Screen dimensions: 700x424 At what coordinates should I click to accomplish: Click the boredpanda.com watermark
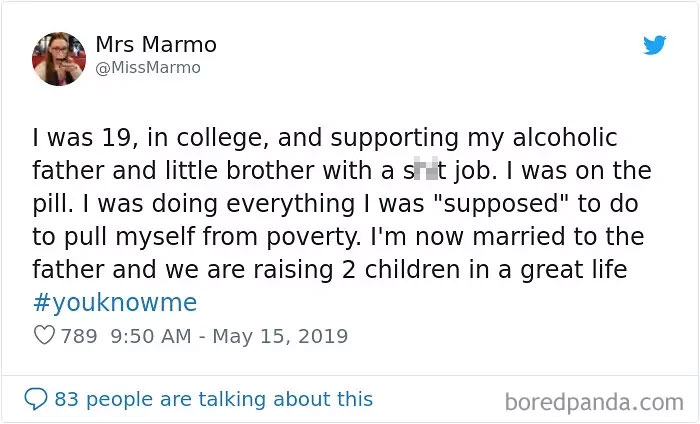tap(594, 402)
